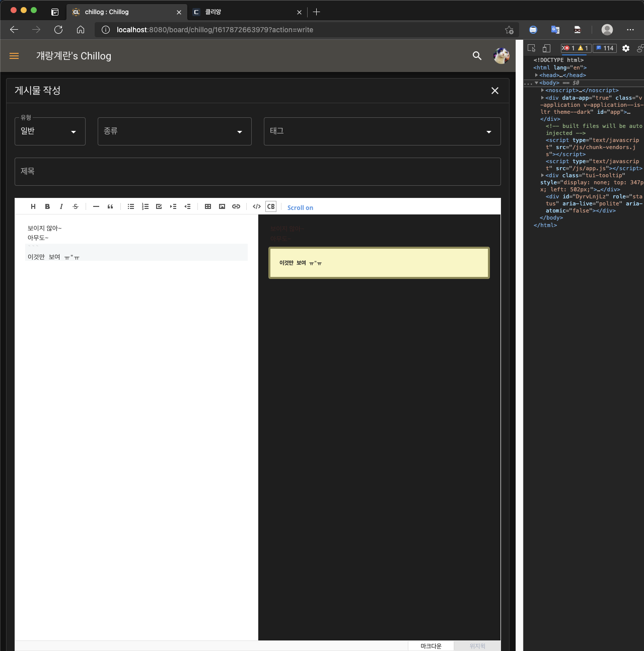This screenshot has width=644, height=651.
Task: Insert an unordered bullet list
Action: tap(131, 206)
